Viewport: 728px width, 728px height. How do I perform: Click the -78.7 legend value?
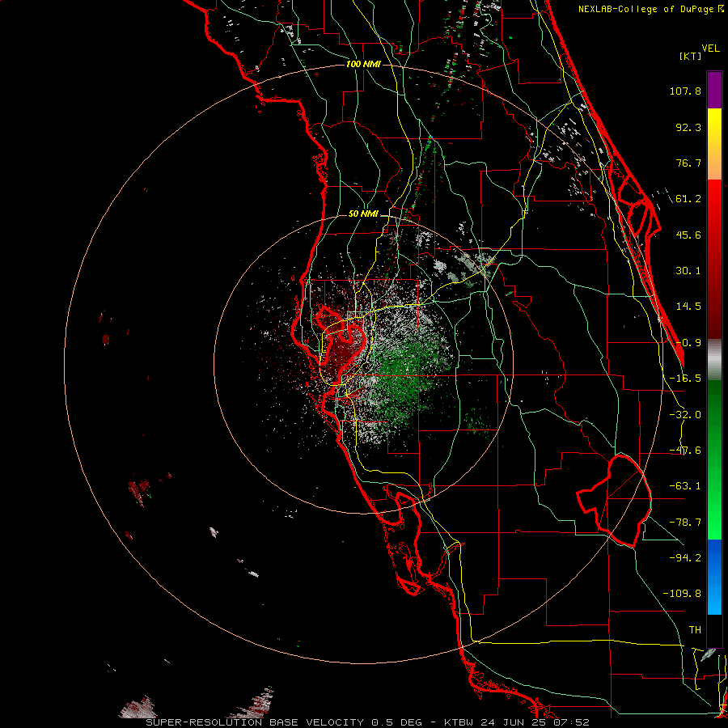coord(685,523)
